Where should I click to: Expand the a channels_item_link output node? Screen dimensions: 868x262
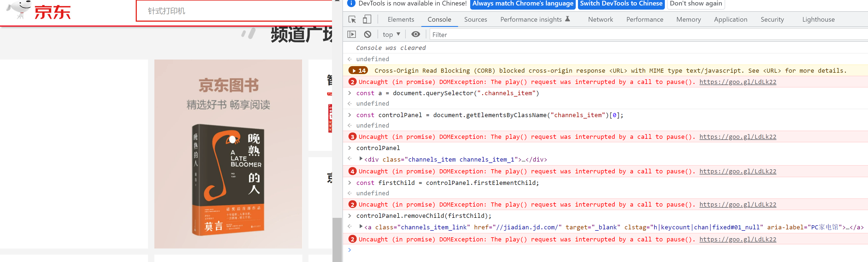coord(361,226)
